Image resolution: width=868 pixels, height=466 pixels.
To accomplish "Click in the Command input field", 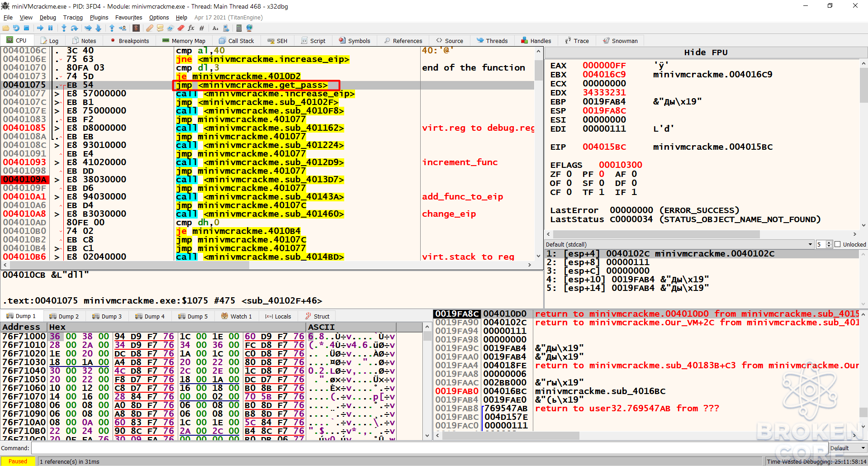I will (x=429, y=448).
